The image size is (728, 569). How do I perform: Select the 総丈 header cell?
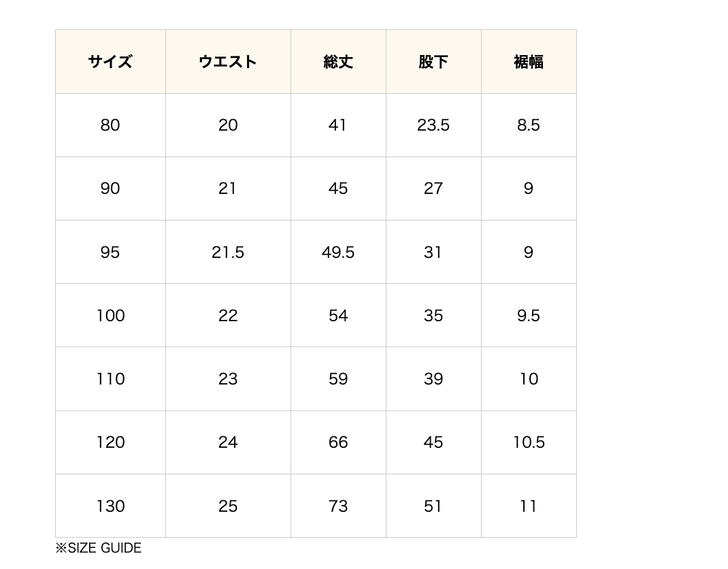(338, 62)
